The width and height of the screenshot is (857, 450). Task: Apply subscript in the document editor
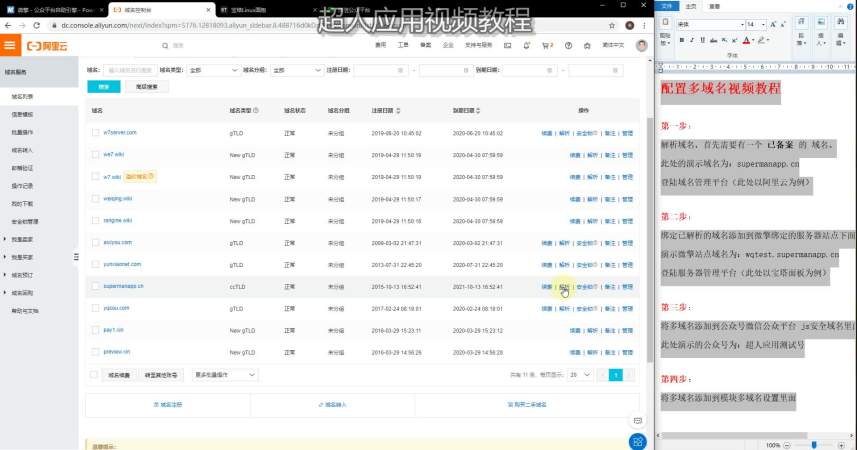[x=724, y=40]
